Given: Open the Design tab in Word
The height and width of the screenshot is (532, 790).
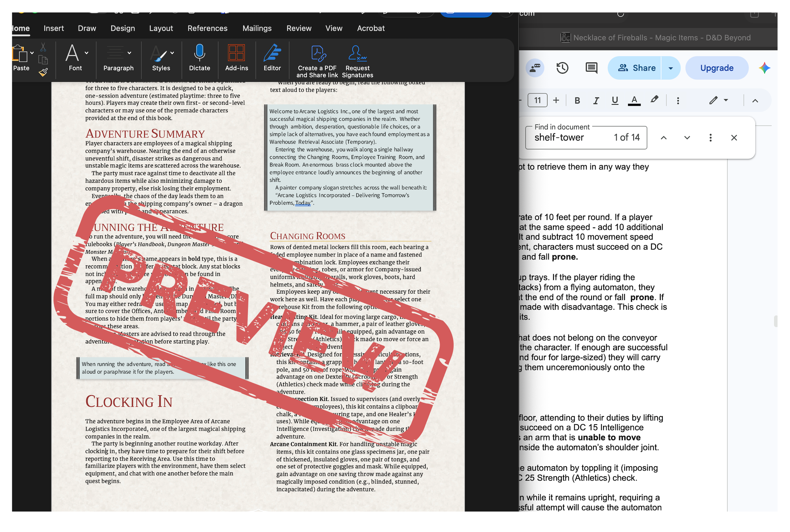Looking at the screenshot, I should [123, 28].
